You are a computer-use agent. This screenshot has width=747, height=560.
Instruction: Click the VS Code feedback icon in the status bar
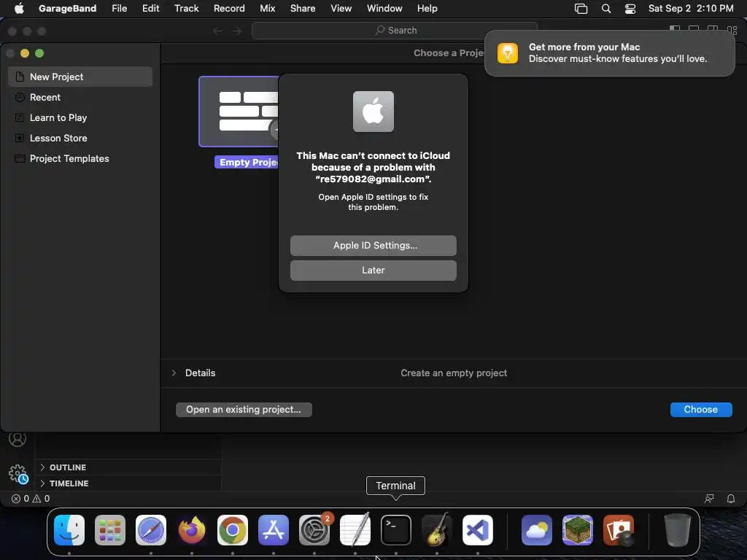(x=709, y=499)
